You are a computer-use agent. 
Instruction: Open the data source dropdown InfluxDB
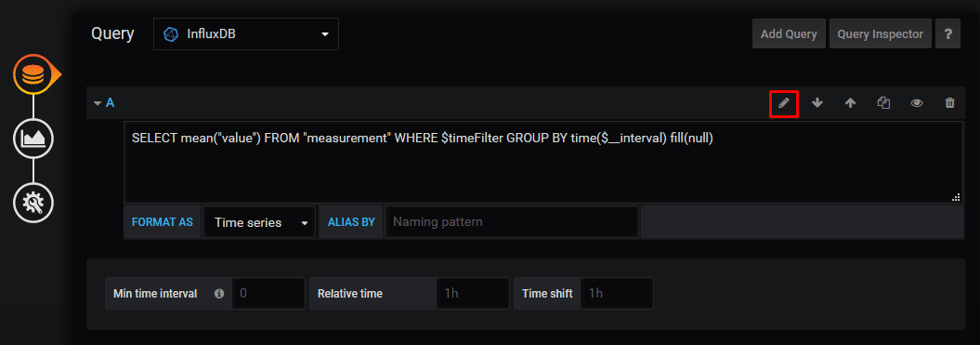tap(245, 33)
